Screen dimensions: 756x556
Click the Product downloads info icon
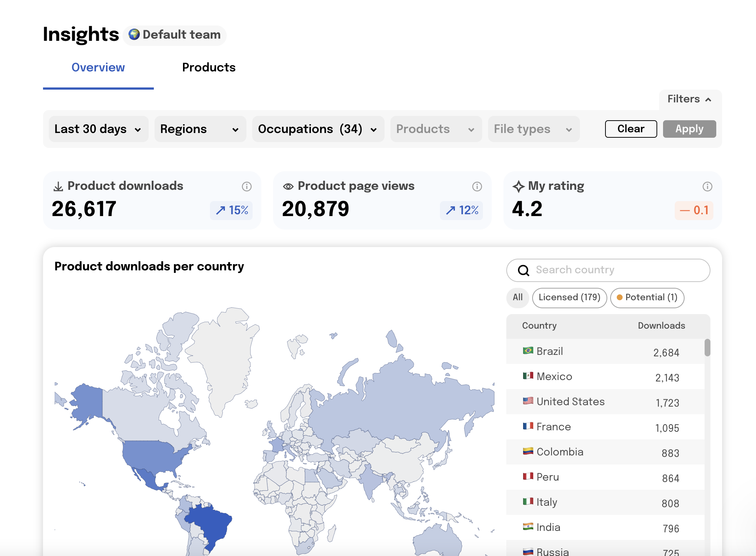coord(247,187)
